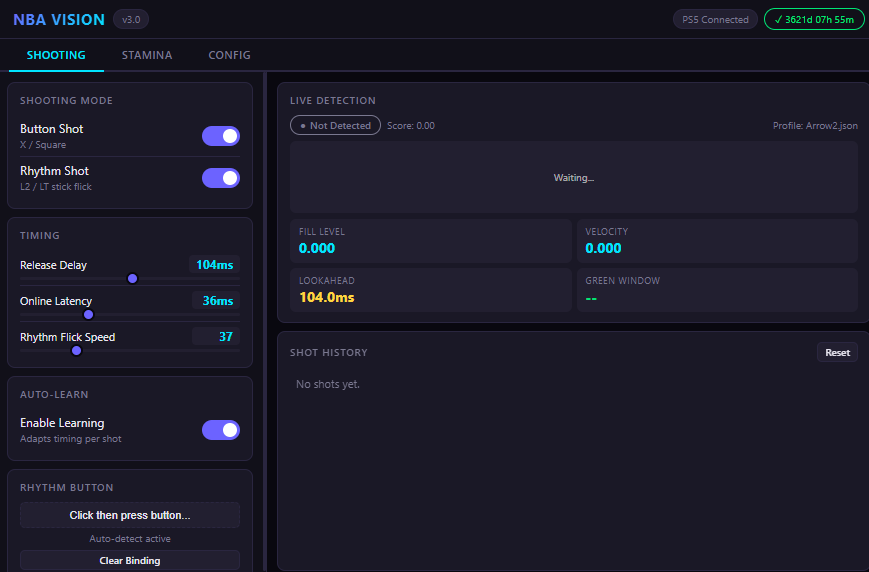This screenshot has height=572, width=869.
Task: Click the LOOKAHEAD 104.0ms value
Action: point(327,298)
